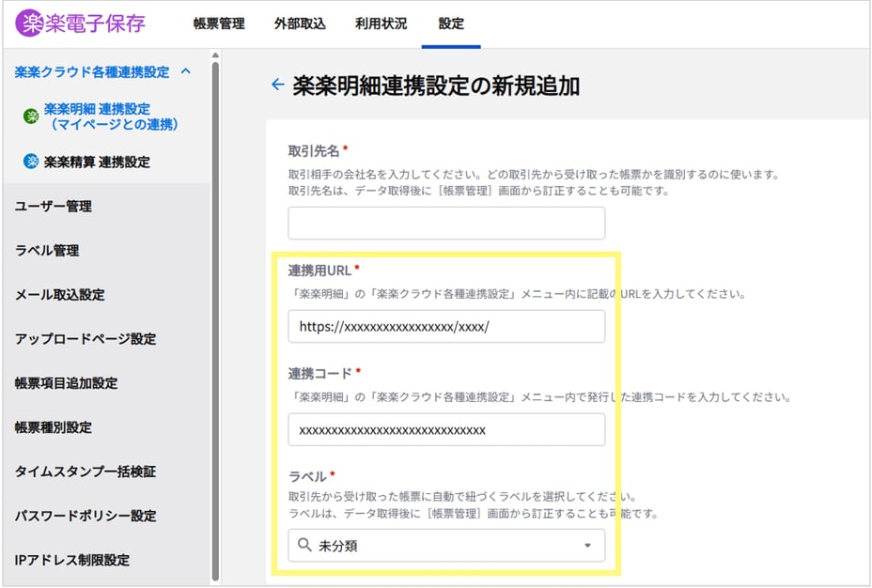Click the 未分類 label value
872x588 pixels.
click(x=338, y=546)
